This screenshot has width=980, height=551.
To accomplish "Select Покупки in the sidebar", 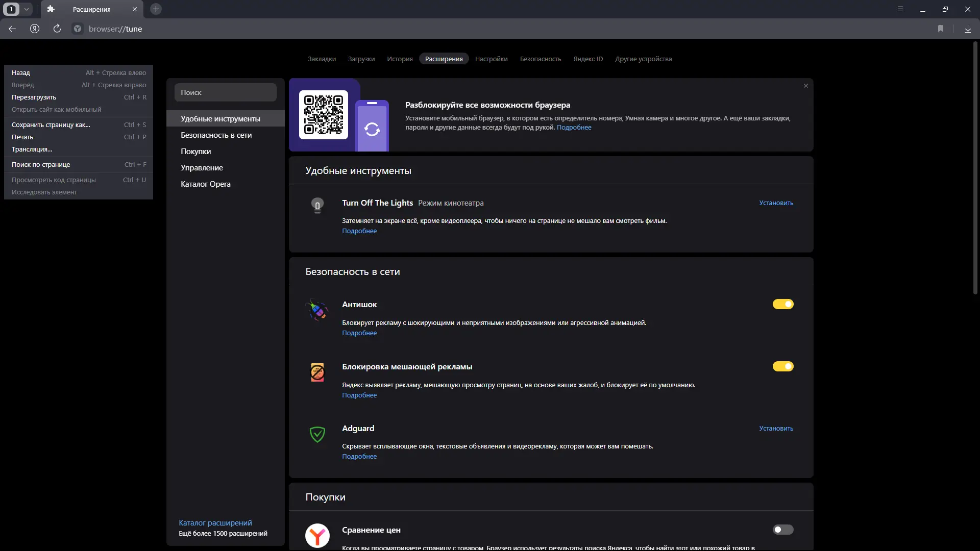I will [195, 152].
